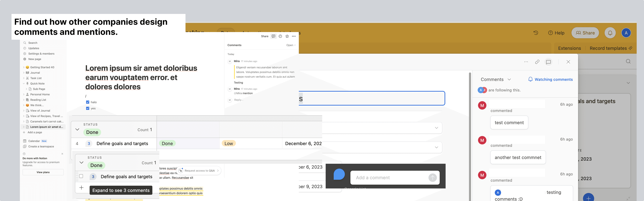
Task: Open Notion page updates clock icon
Action: 280,36
